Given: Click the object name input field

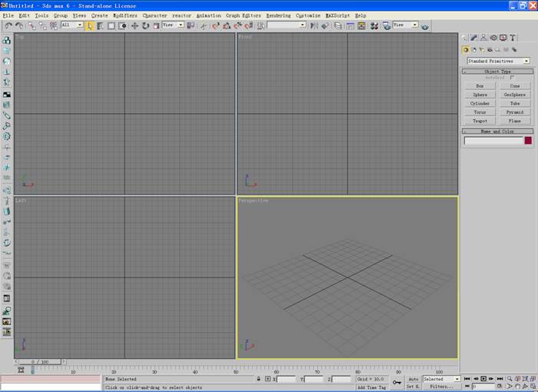Looking at the screenshot, I should point(493,141).
